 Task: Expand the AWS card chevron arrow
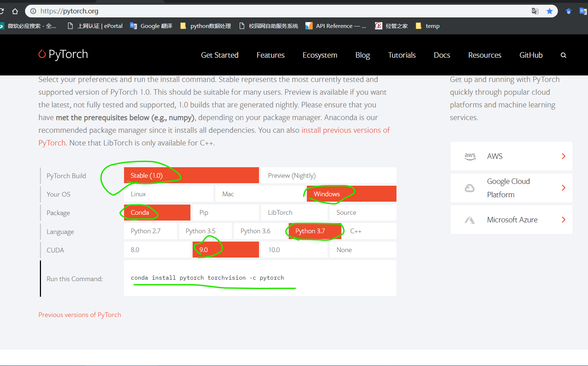pos(563,156)
